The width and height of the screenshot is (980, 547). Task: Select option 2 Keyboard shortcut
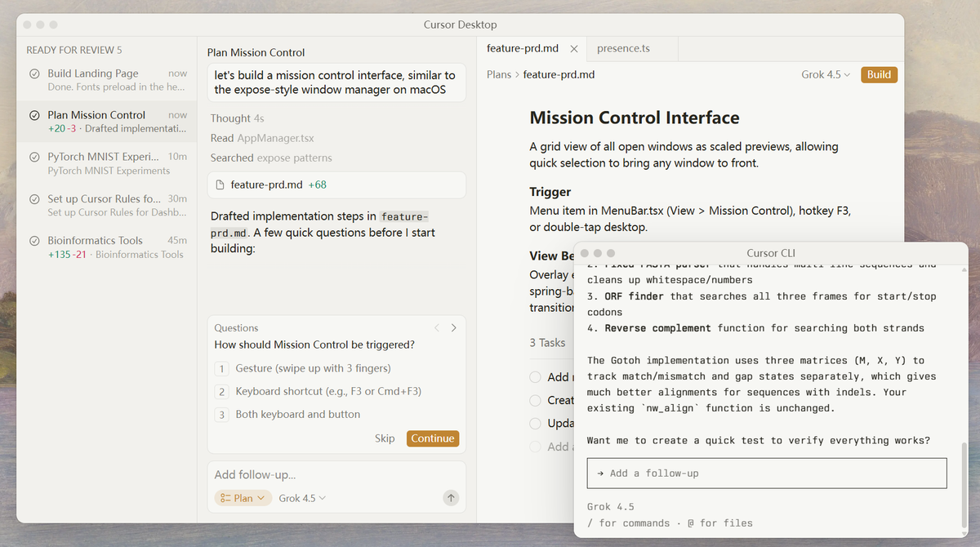336,391
